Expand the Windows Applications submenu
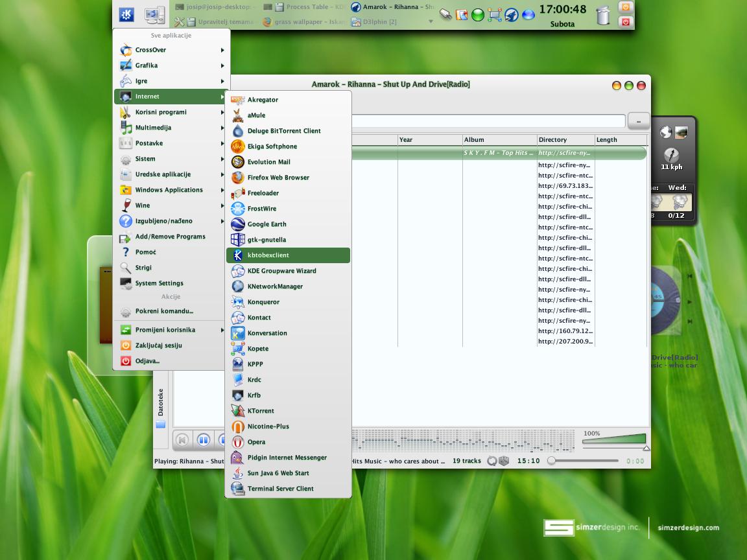This screenshot has height=560, width=747. tap(171, 190)
